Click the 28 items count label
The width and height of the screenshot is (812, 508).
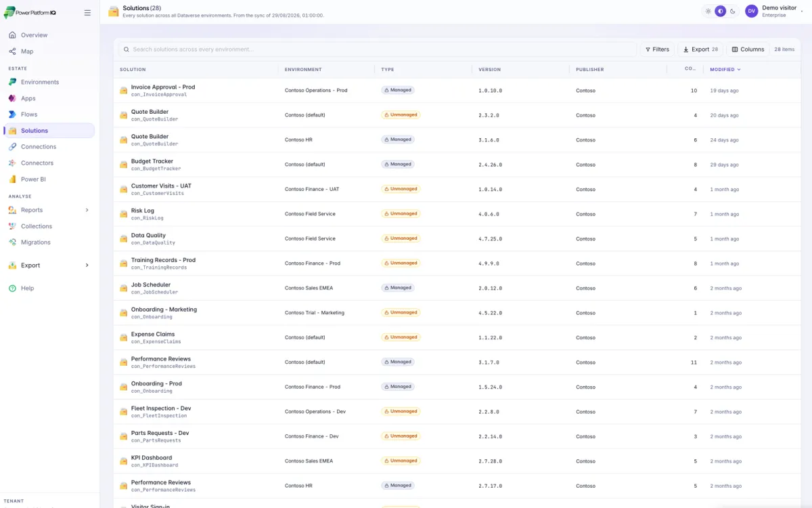[784, 49]
